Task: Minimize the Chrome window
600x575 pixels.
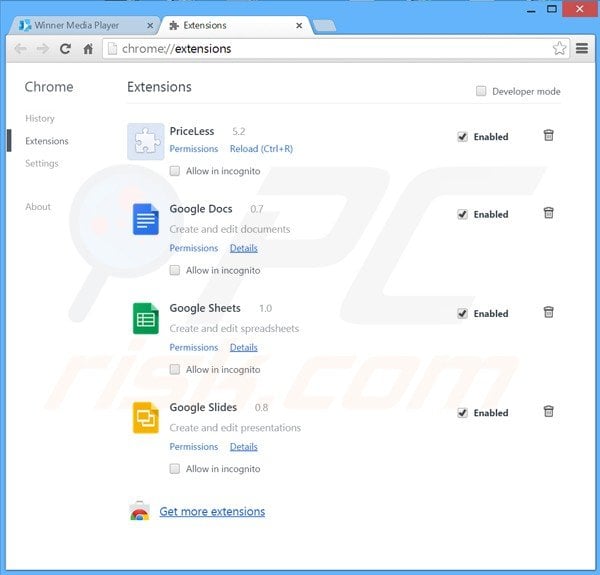Action: click(531, 9)
